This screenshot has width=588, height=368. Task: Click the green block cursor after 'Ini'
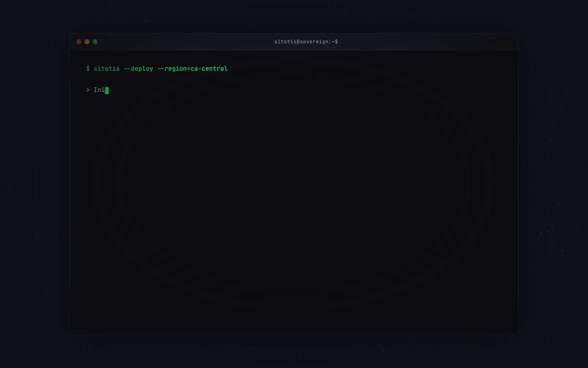coord(107,90)
